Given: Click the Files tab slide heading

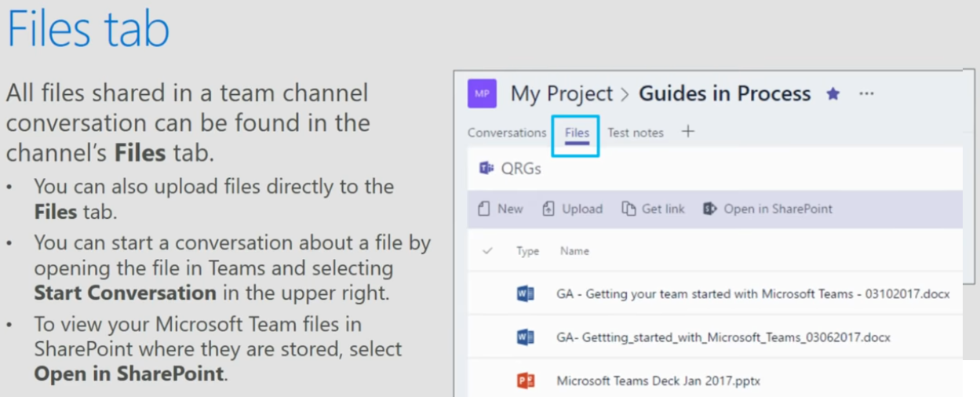Looking at the screenshot, I should point(88,30).
